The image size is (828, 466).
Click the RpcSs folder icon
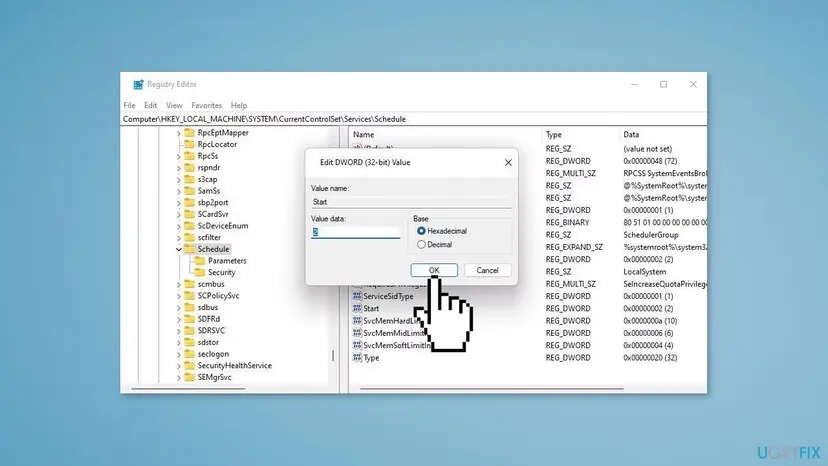pyautogui.click(x=189, y=156)
